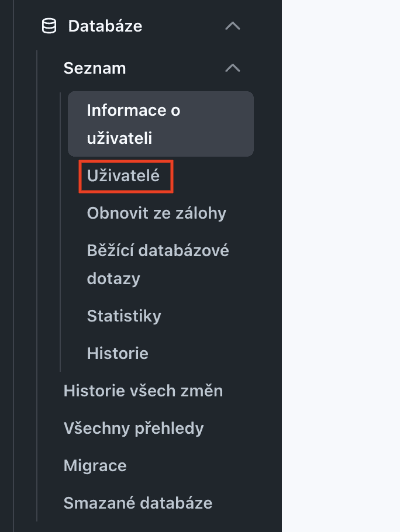Collapse the Seznam submenu chevron

(233, 68)
